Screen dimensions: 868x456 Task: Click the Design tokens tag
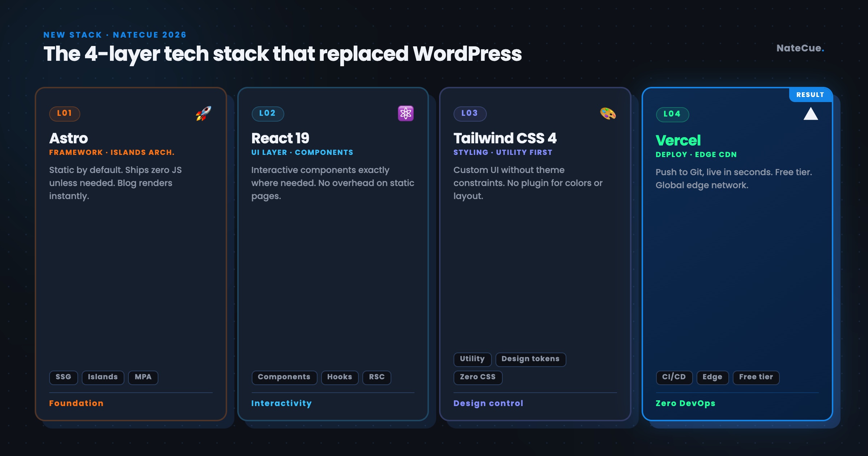[531, 359]
